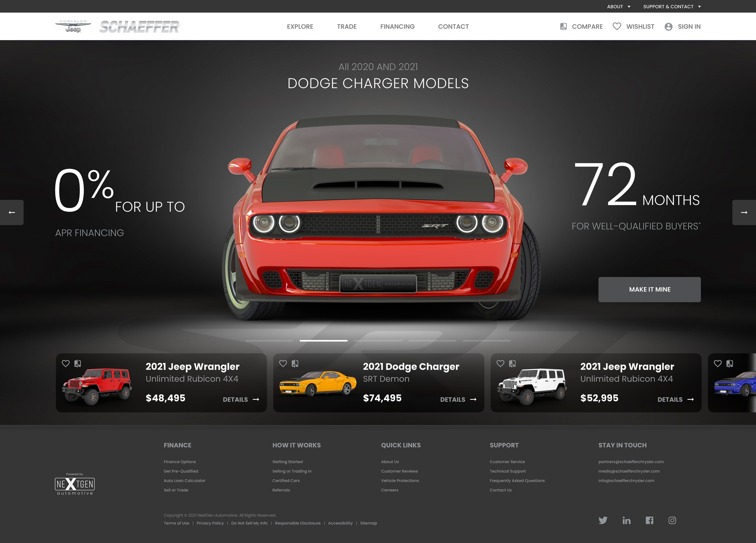Image resolution: width=756 pixels, height=543 pixels.
Task: Click the white Jeep Wrangler thumbnail
Action: click(532, 386)
